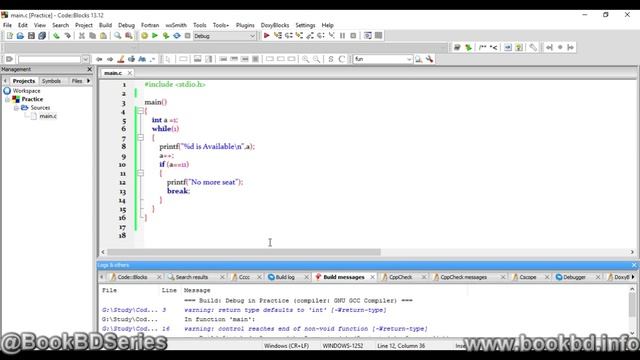Break the debugger with pause icon
This screenshot has height=360, width=640.
tap(342, 36)
